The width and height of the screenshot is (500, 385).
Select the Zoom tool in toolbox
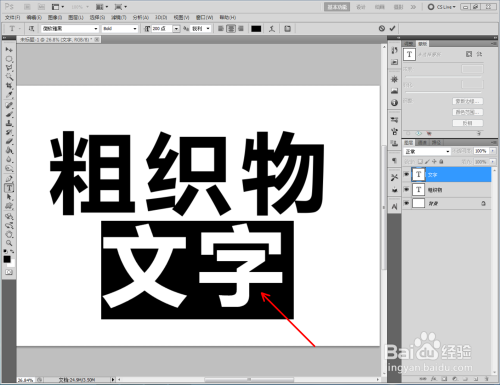click(9, 243)
